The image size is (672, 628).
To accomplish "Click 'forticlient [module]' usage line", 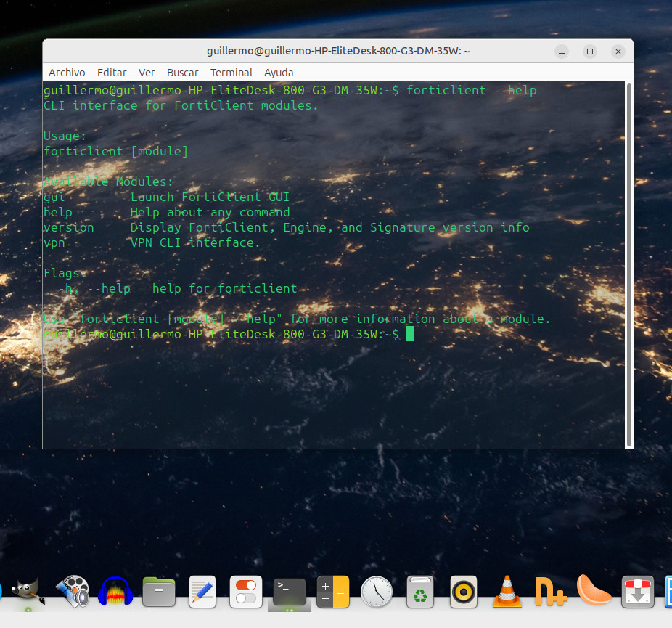I will coord(115,151).
